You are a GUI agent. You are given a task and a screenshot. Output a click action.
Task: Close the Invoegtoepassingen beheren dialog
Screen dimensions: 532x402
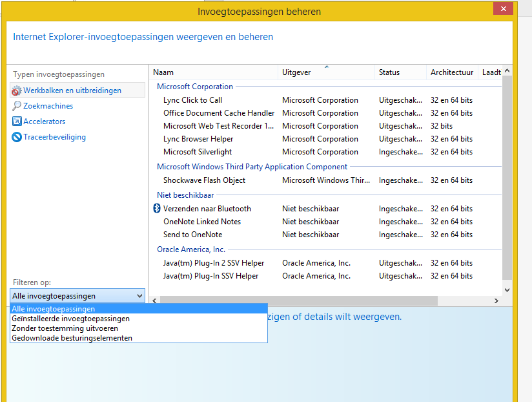tap(503, 8)
